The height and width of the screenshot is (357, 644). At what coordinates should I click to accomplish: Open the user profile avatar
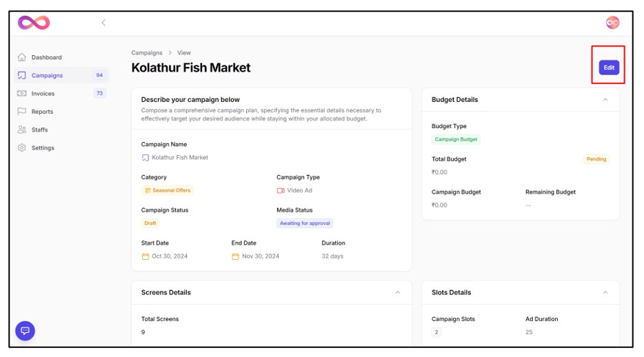pyautogui.click(x=612, y=23)
